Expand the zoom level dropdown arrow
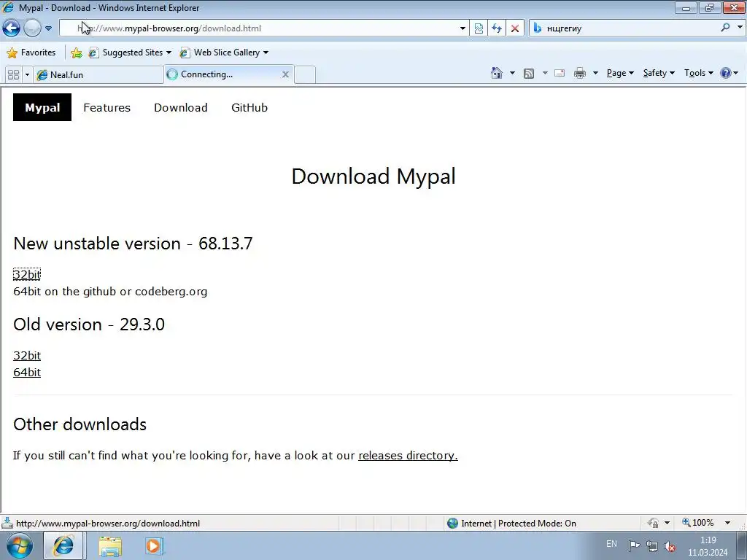 (x=727, y=523)
